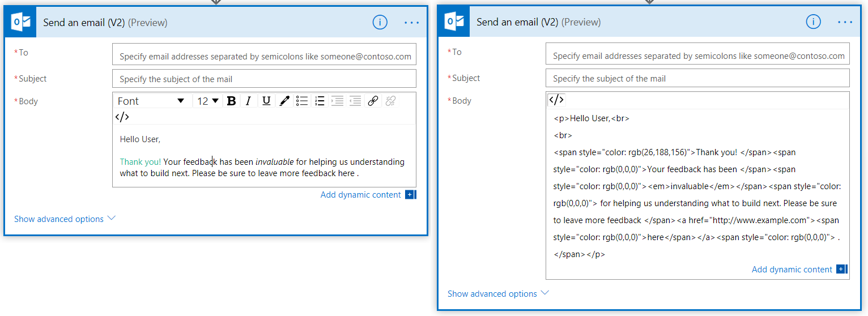Click Add dynamic content link in left card
868x316 pixels.
[360, 195]
